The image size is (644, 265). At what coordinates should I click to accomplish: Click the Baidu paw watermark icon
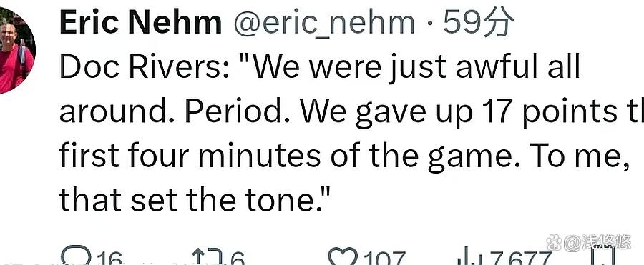tap(554, 242)
